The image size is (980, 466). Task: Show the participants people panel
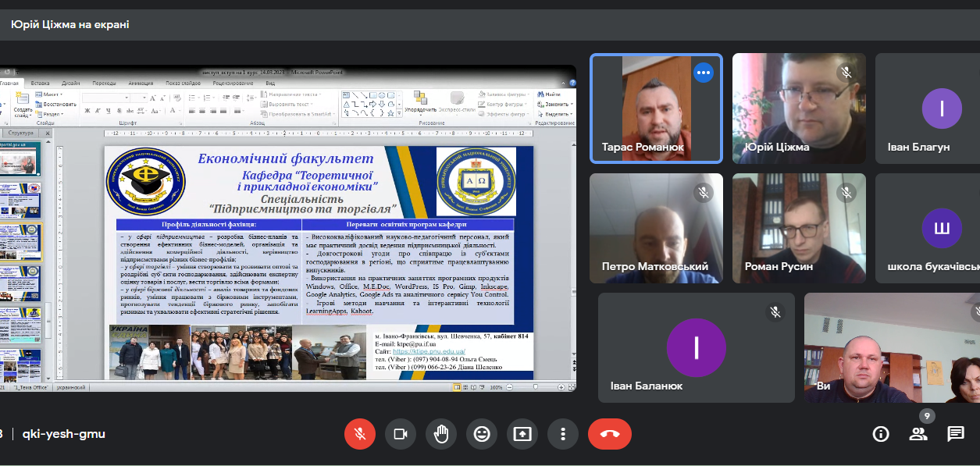[x=918, y=434]
